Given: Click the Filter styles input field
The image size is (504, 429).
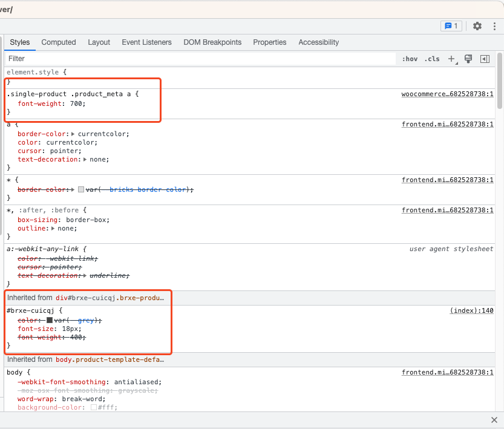Looking at the screenshot, I should coord(200,59).
